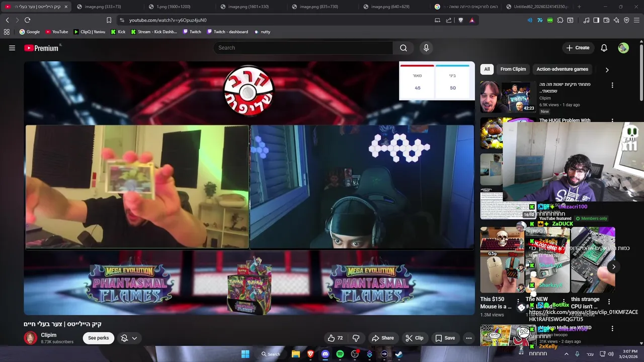Bookmark this page using bookmark icon
This screenshot has width=644, height=362.
point(109,20)
